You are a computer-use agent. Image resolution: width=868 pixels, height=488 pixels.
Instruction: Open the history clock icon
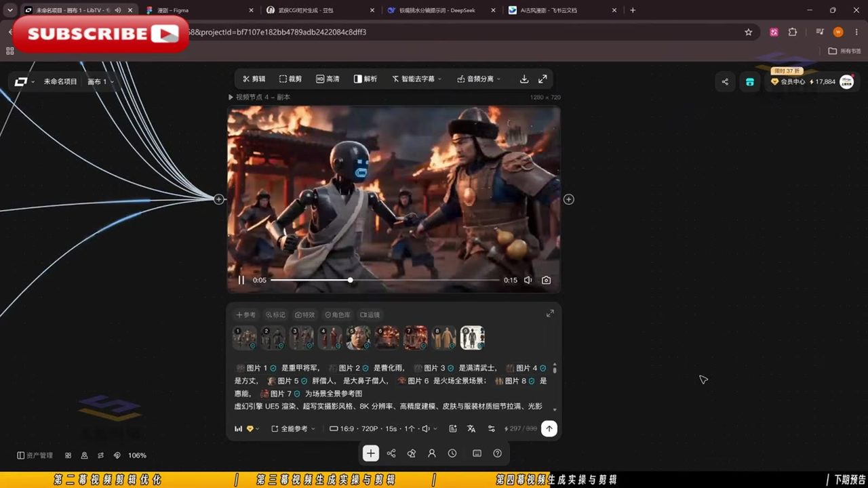point(452,453)
